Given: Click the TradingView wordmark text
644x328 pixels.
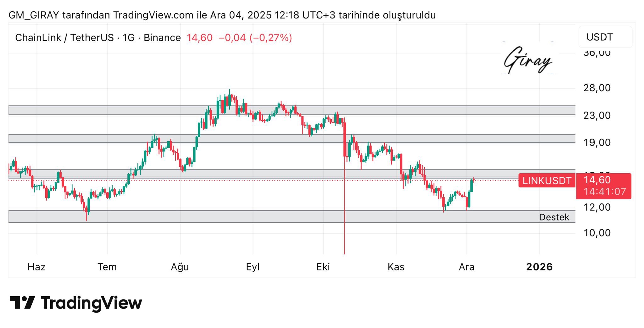Looking at the screenshot, I should [91, 303].
